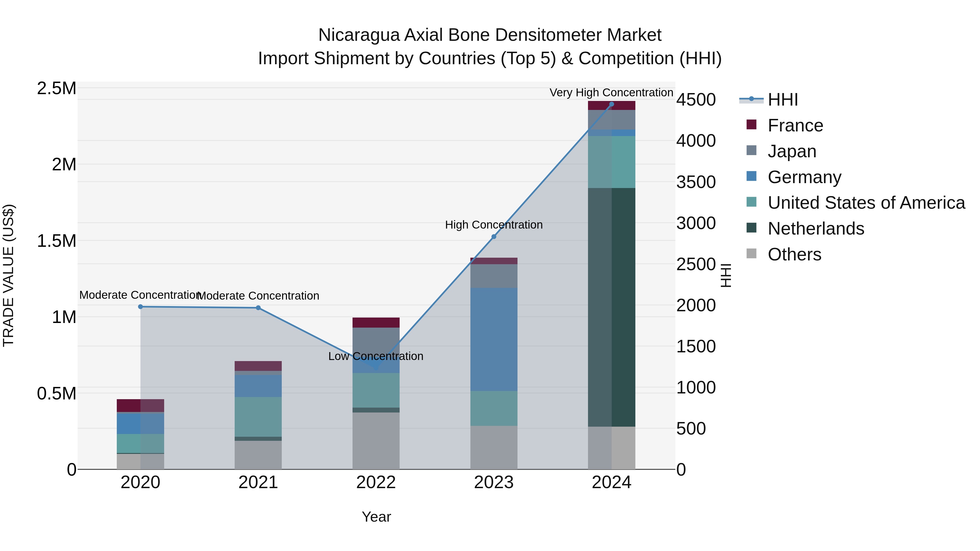Click the right-side 'HHI' axis title

(x=726, y=275)
